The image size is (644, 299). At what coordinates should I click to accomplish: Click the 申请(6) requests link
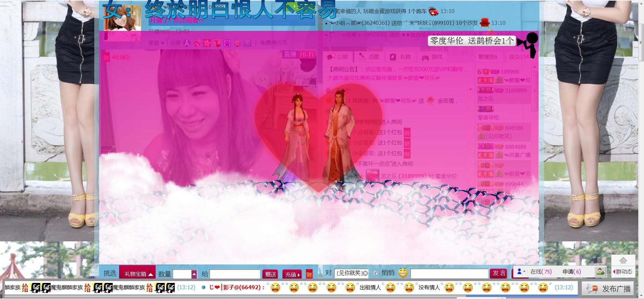[x=572, y=272]
